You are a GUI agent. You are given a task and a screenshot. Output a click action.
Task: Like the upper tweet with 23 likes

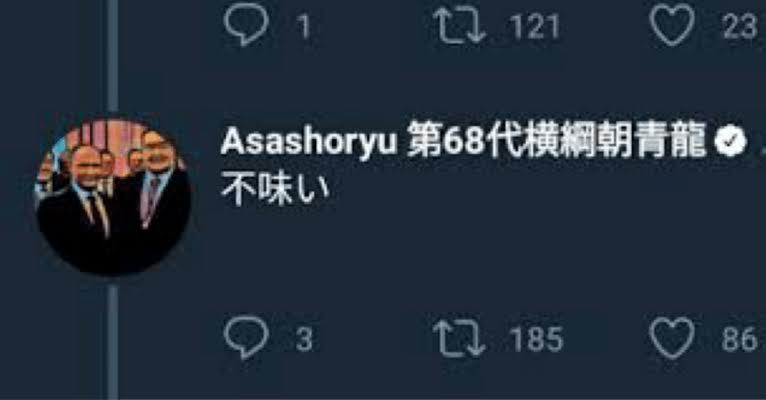(x=672, y=24)
